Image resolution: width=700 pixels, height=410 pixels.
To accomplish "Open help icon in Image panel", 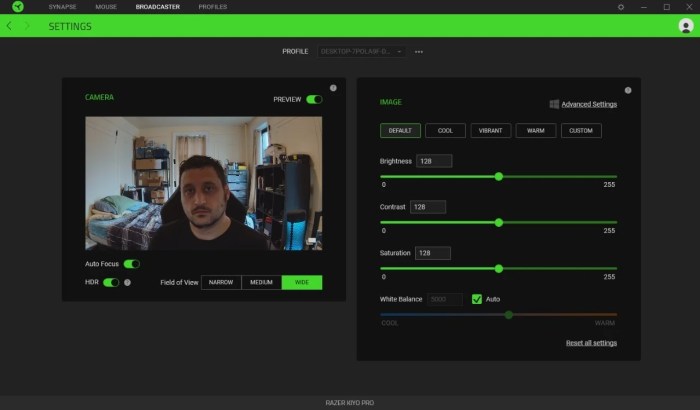I will [628, 90].
